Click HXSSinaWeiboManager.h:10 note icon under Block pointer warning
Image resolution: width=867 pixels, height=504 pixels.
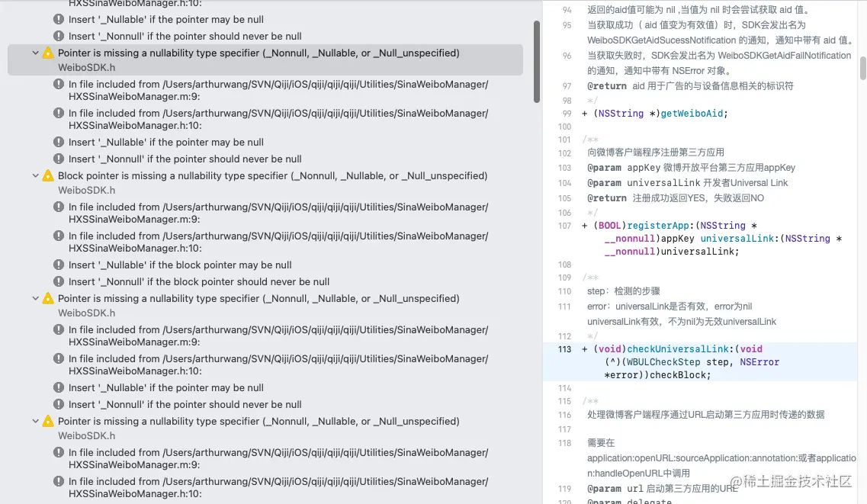point(59,236)
